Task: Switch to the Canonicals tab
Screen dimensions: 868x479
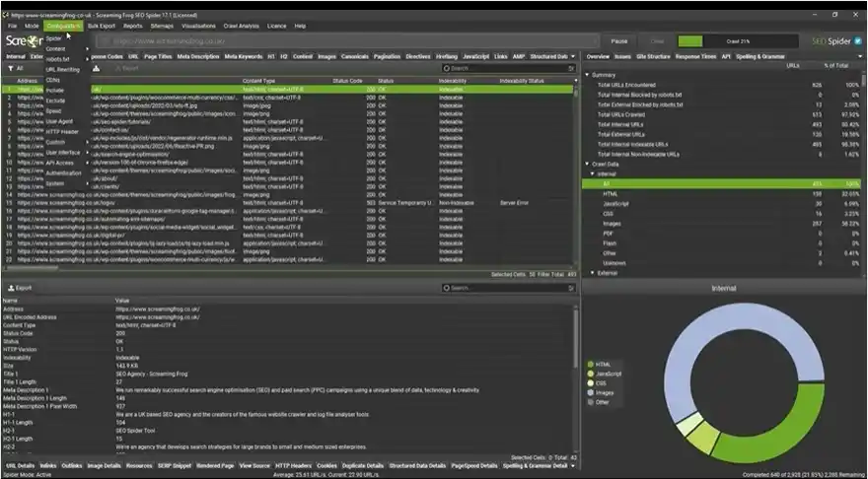Action: [x=355, y=56]
